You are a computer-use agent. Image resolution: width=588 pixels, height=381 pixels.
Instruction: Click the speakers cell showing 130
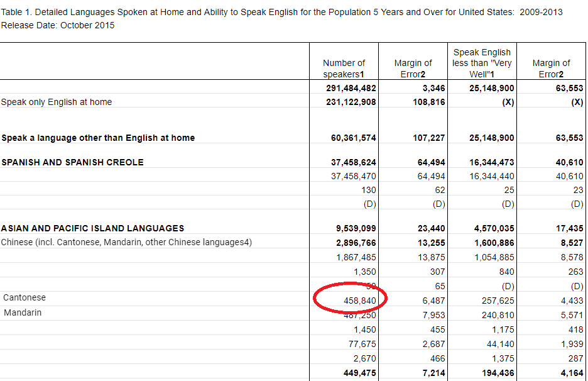369,190
